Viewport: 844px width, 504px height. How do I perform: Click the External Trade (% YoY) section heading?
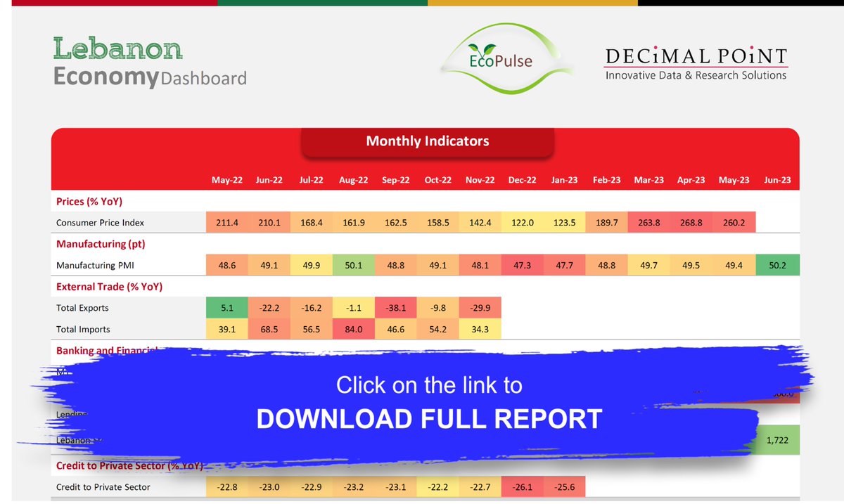110,286
